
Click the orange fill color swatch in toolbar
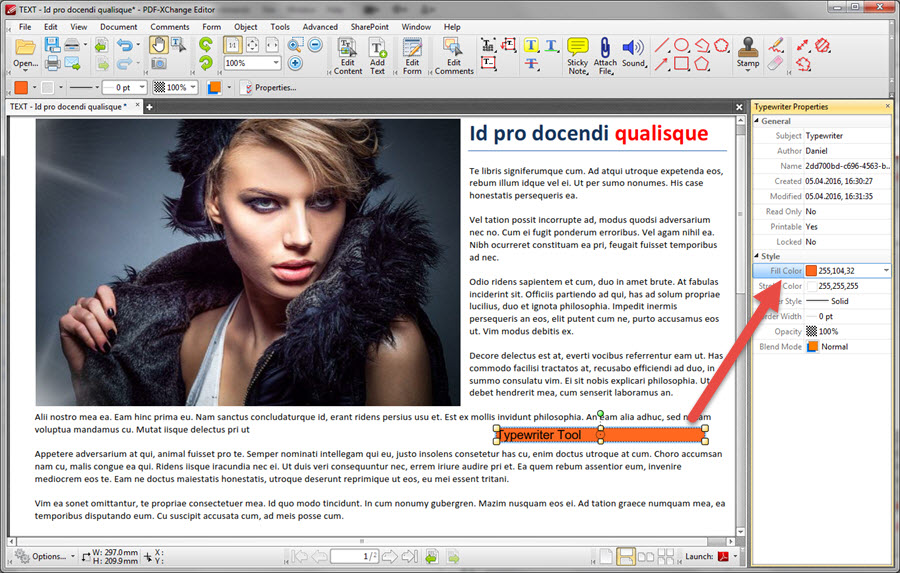(21, 87)
